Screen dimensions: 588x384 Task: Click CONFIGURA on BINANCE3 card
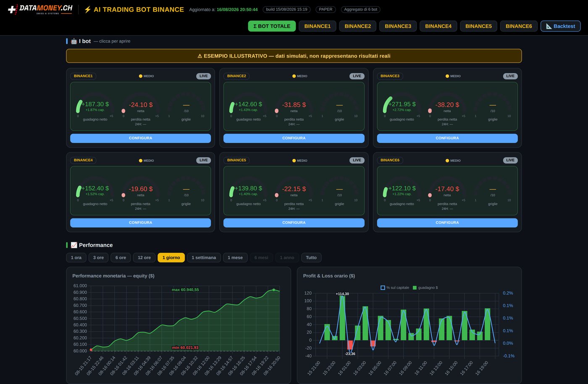pyautogui.click(x=447, y=138)
